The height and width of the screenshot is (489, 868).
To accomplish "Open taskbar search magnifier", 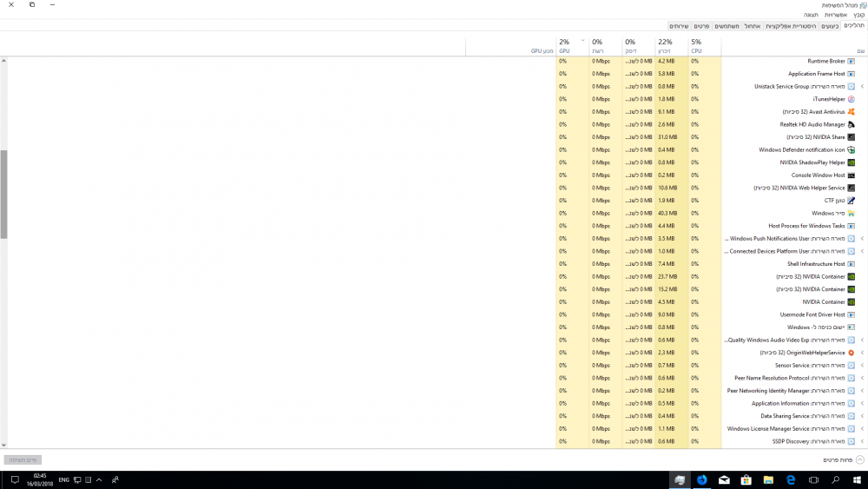I will [835, 480].
